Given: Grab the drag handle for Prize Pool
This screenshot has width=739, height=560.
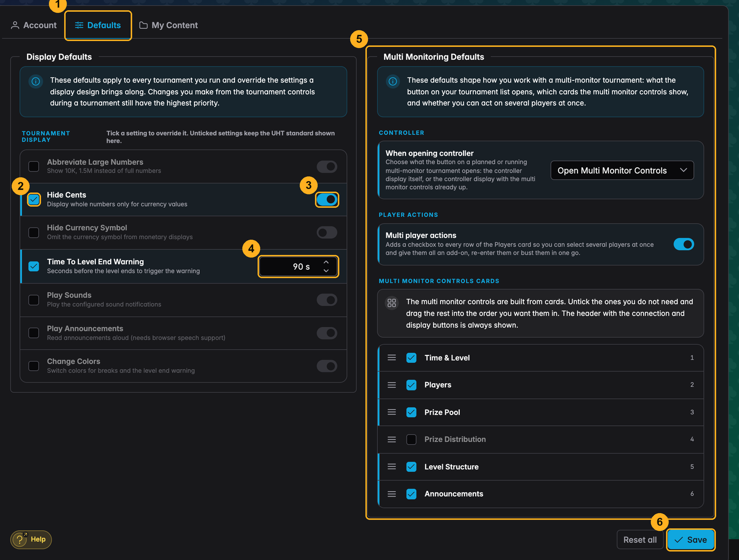Looking at the screenshot, I should pos(392,412).
